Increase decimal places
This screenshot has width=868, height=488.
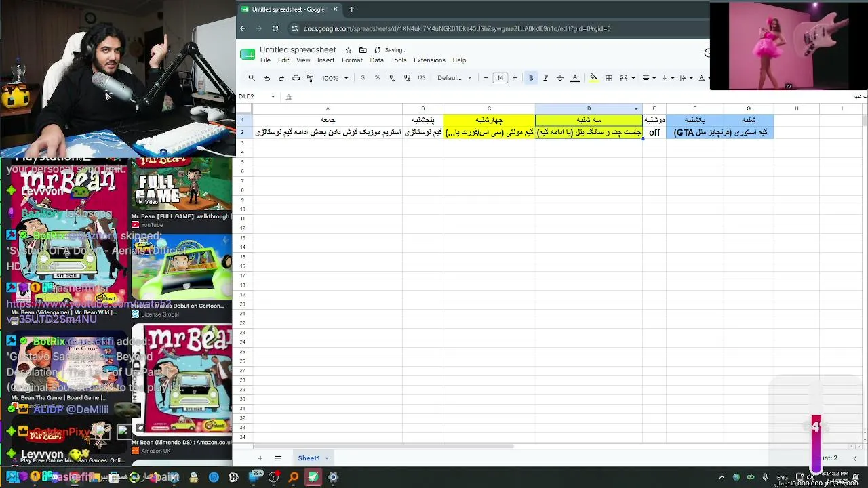tap(406, 78)
